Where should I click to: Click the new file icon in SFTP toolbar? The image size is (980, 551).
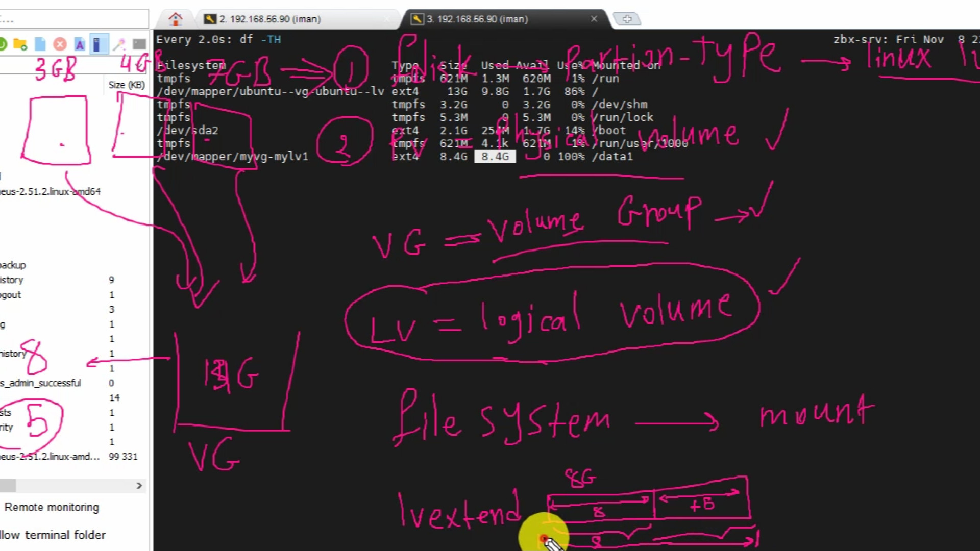coord(40,45)
